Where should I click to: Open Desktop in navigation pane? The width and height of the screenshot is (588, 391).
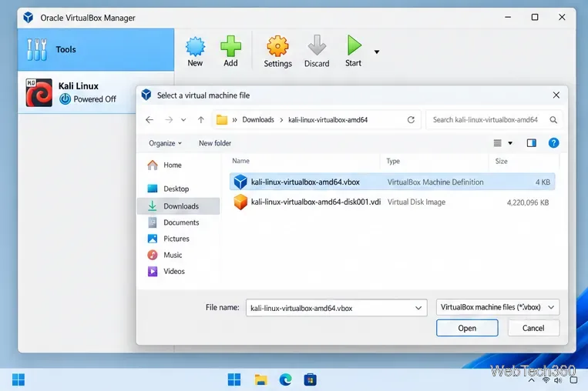click(179, 189)
